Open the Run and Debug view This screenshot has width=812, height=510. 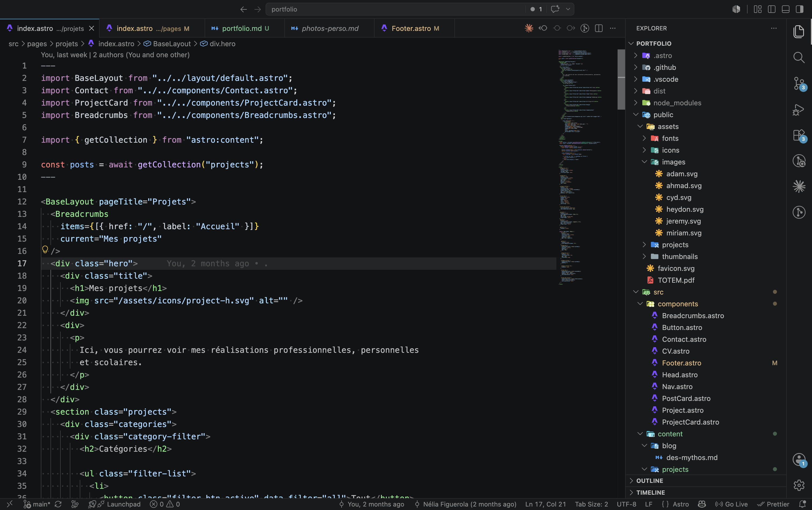pyautogui.click(x=799, y=109)
